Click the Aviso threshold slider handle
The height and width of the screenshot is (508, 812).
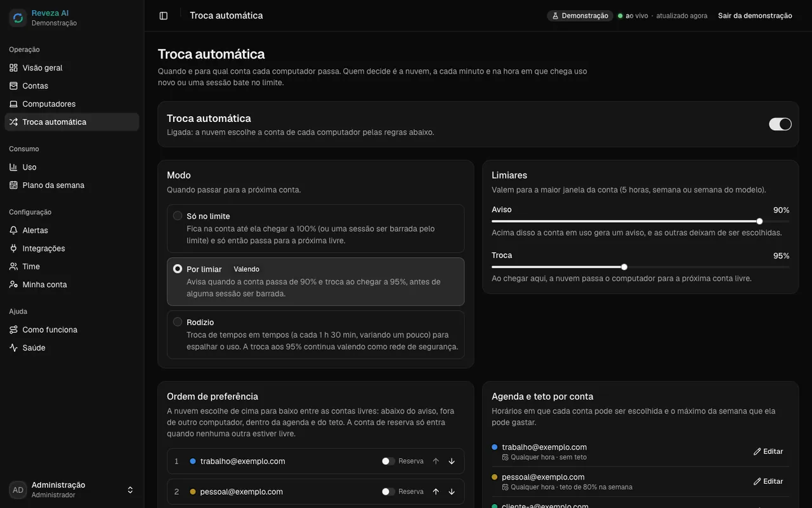click(x=759, y=221)
